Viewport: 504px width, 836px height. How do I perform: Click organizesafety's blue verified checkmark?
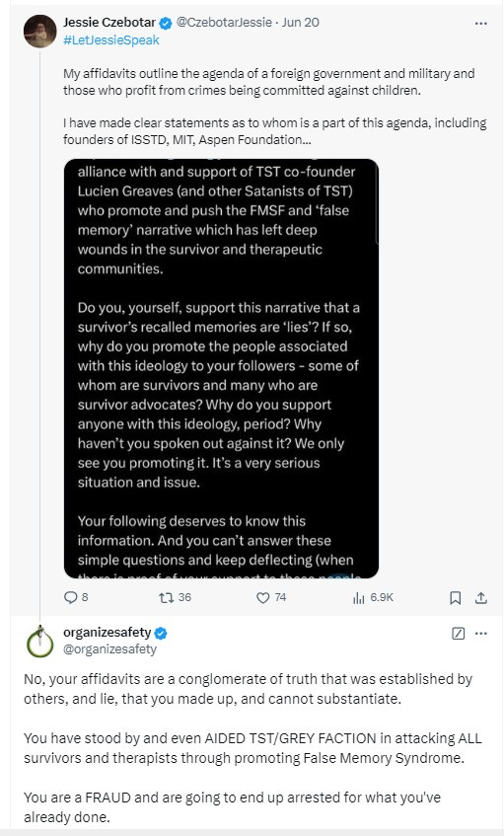161,633
